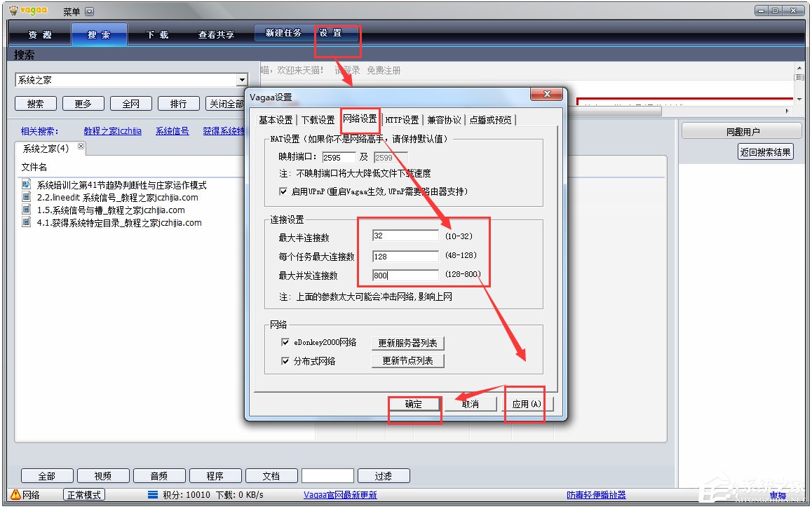
Task: Click the 正常模式 status bar button
Action: pyautogui.click(x=84, y=494)
